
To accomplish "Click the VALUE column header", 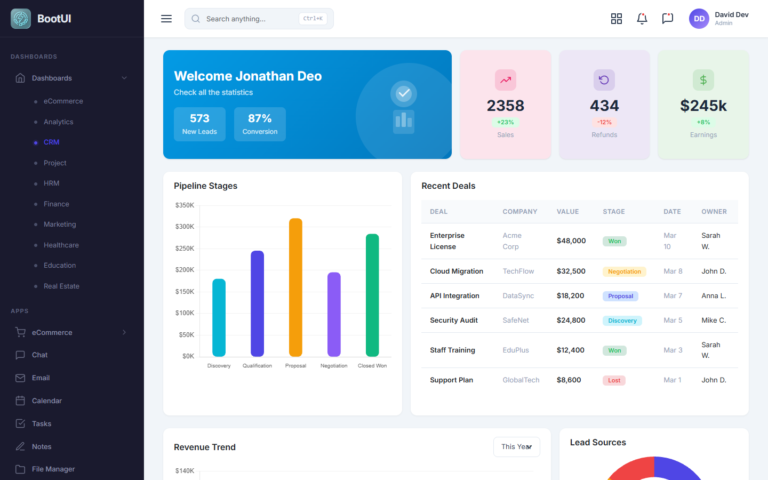I will coord(568,212).
